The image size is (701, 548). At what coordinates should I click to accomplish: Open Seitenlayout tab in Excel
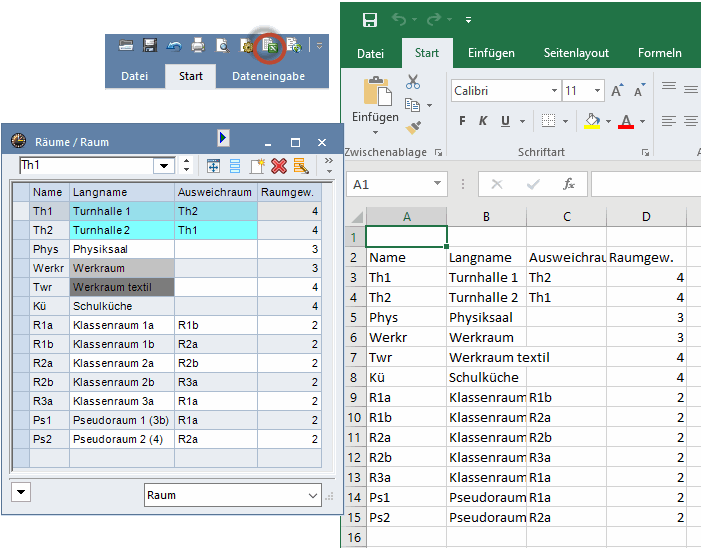tap(576, 53)
